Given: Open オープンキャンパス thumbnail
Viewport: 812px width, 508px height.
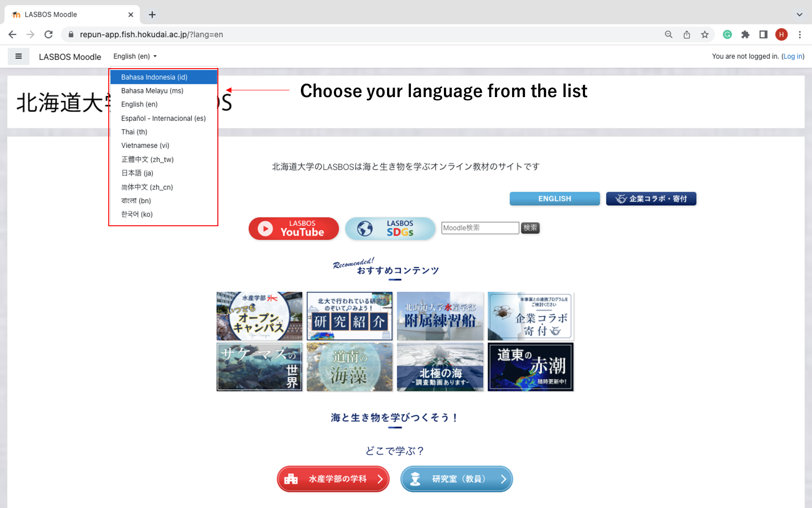Looking at the screenshot, I should click(259, 316).
